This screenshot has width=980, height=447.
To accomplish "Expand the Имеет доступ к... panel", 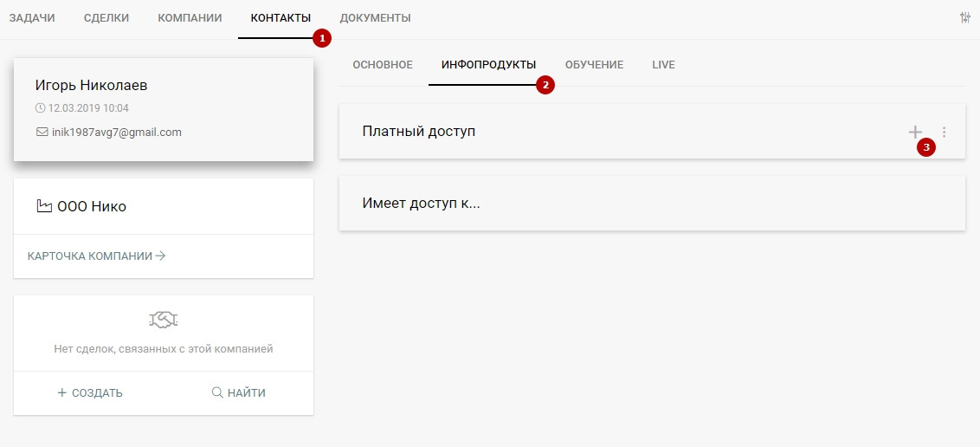I will [651, 204].
